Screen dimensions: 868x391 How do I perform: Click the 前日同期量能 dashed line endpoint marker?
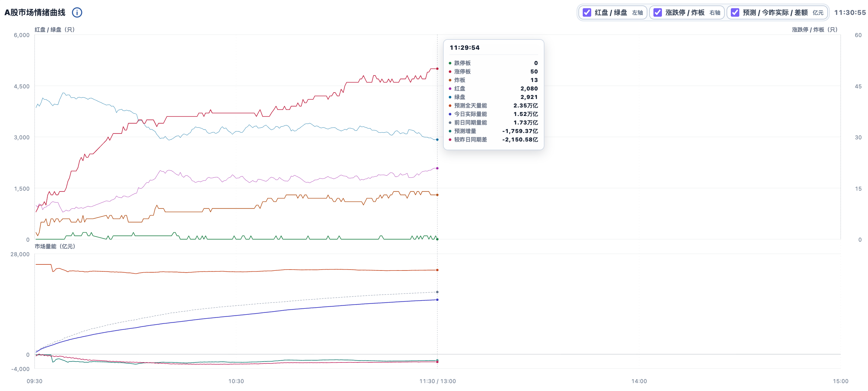pyautogui.click(x=437, y=292)
